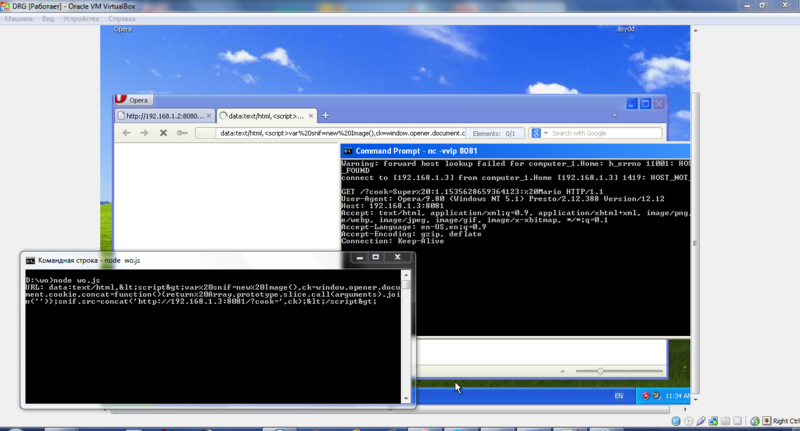Maximize the node wo.js console window
800x431 pixels.
coord(376,257)
